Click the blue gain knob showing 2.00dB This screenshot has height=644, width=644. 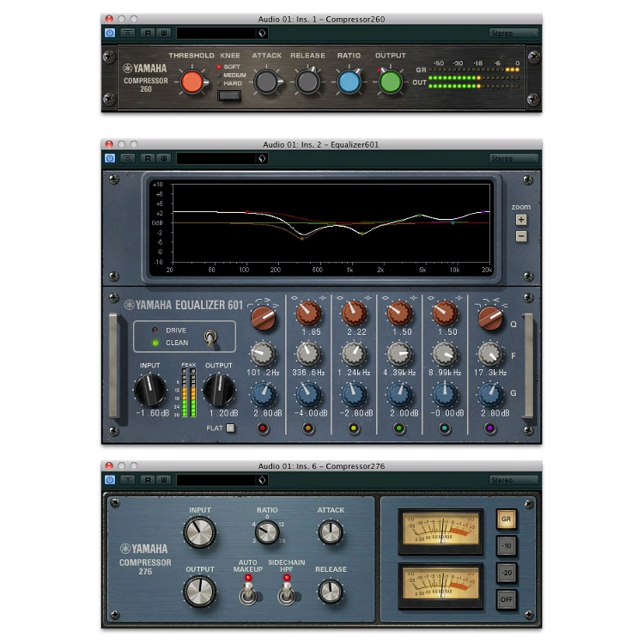coord(398,394)
